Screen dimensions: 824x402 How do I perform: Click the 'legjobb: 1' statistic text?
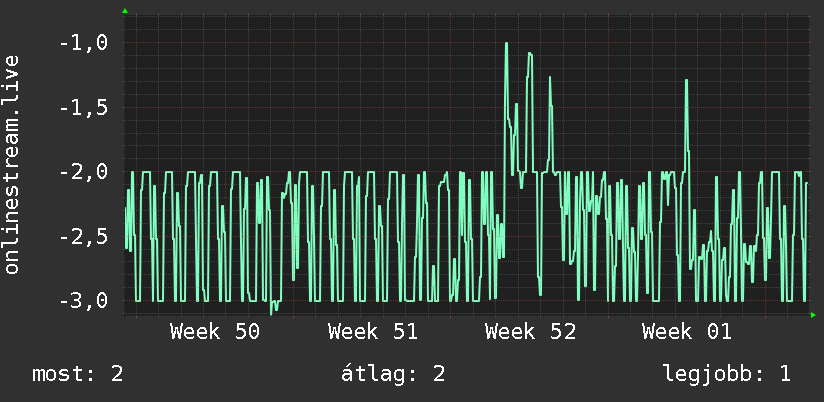[727, 374]
